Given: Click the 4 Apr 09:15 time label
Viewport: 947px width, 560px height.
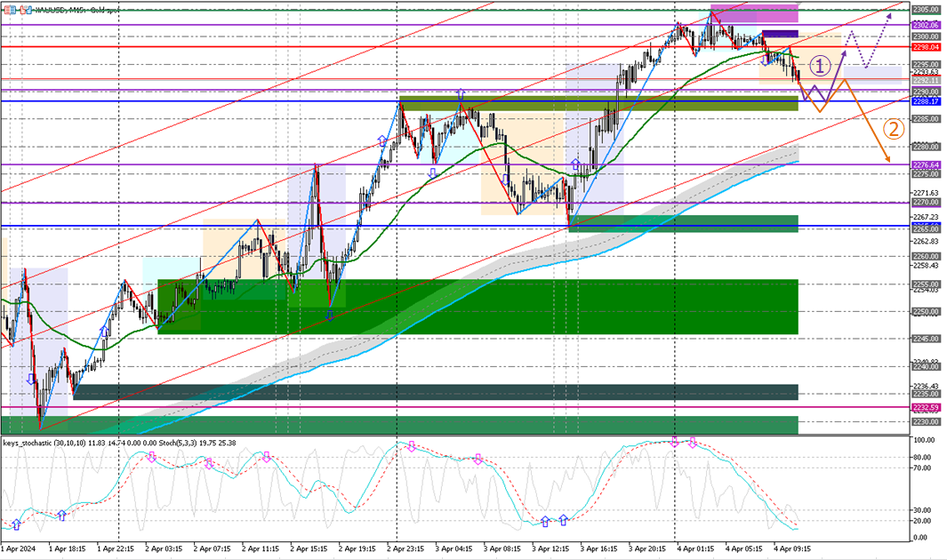Looking at the screenshot, I should tap(791, 549).
